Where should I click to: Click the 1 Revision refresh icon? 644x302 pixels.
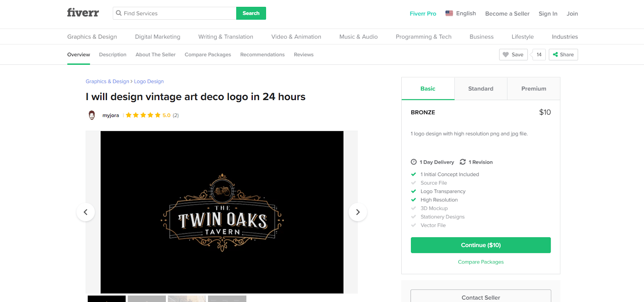(463, 162)
